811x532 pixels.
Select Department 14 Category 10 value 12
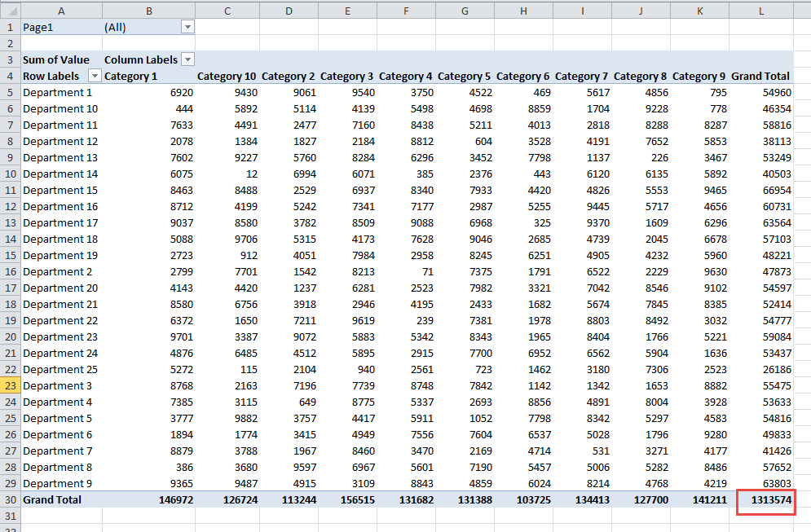coord(227,174)
